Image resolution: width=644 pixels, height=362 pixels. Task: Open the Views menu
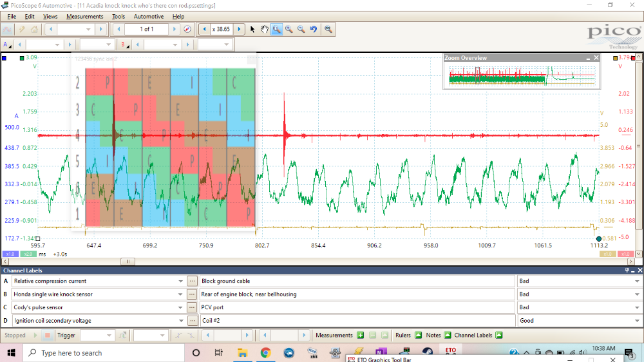tap(50, 17)
